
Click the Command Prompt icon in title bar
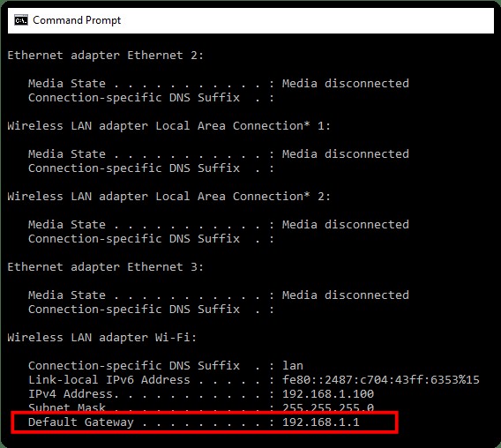[x=21, y=20]
